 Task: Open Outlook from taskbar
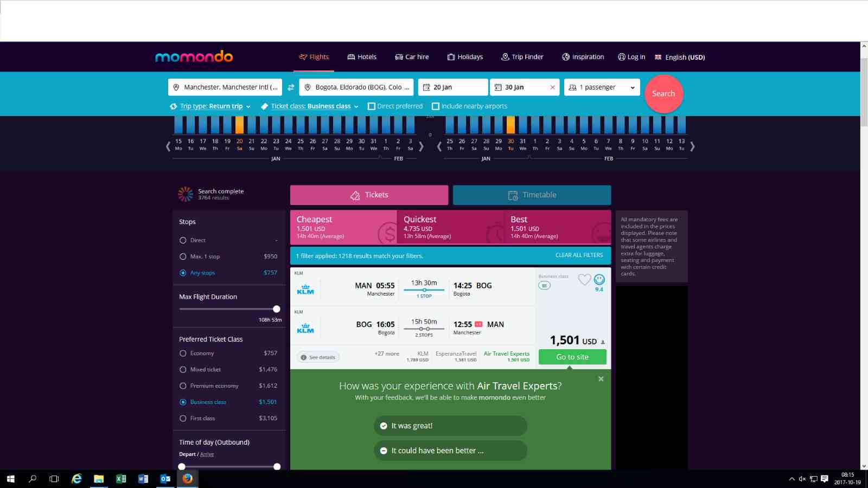[x=165, y=479]
